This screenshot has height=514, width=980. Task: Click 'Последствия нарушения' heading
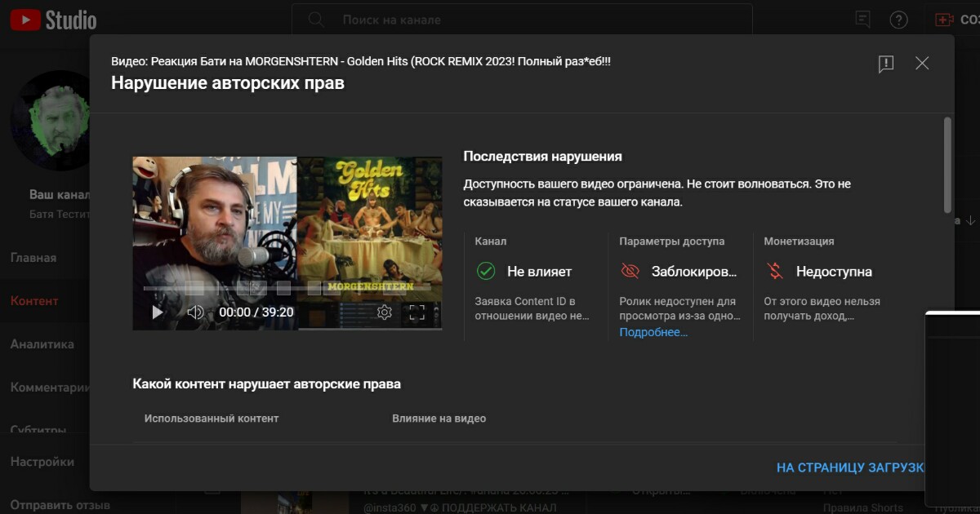pos(542,157)
